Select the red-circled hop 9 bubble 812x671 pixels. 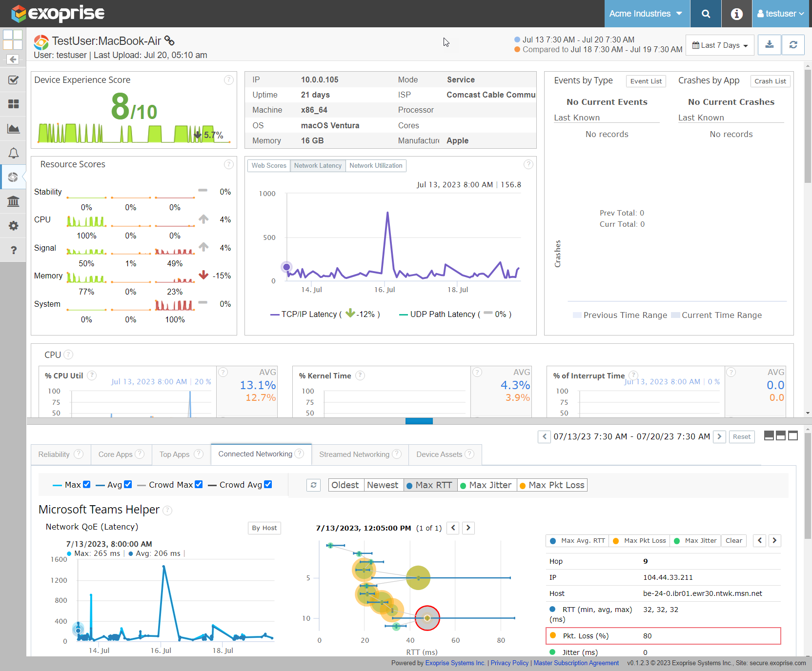(x=427, y=618)
